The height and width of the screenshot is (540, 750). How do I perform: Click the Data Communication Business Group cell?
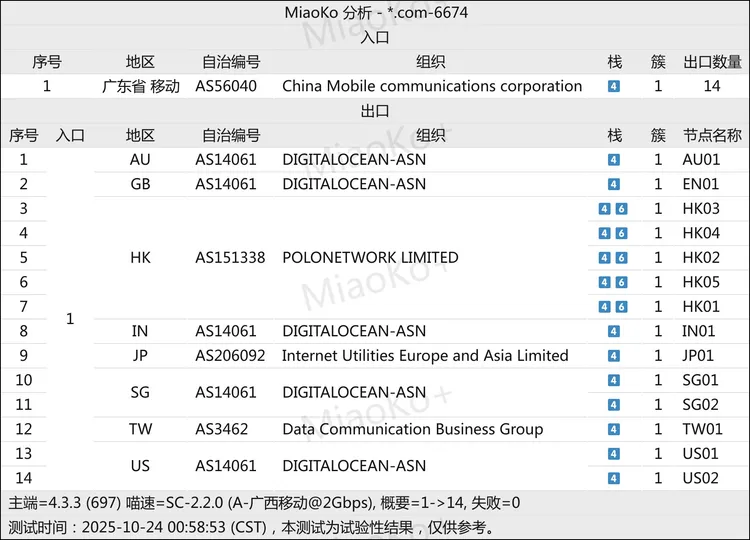tap(412, 429)
